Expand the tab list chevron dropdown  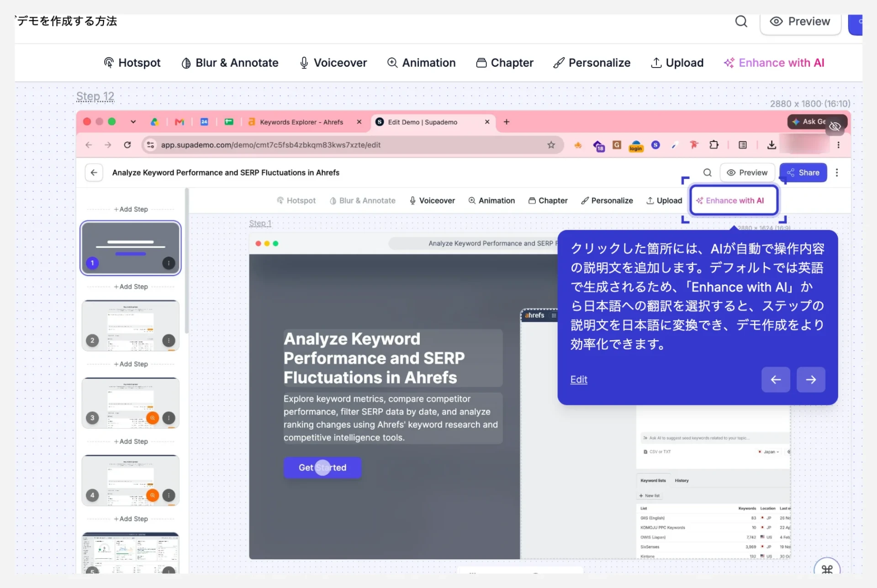pos(133,122)
